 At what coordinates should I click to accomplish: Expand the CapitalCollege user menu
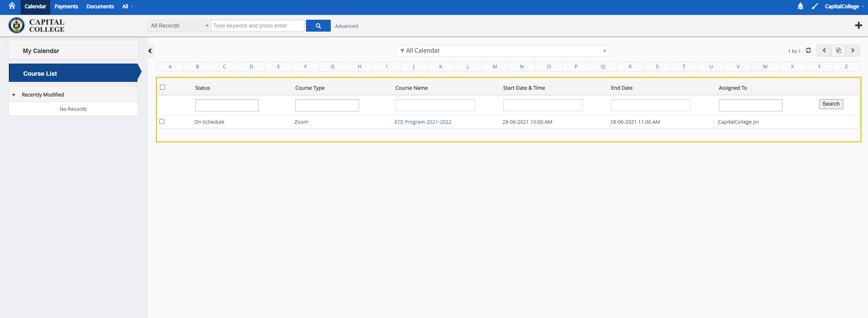tap(844, 6)
